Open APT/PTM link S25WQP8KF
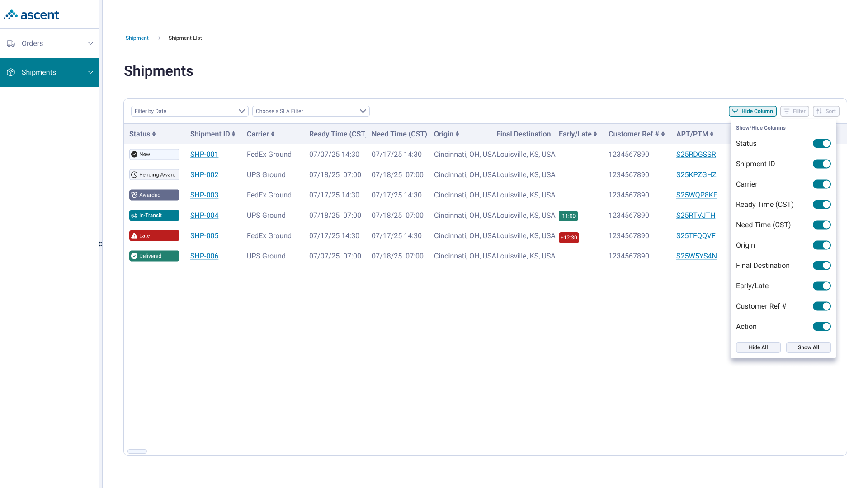This screenshot has width=868, height=488. pyautogui.click(x=697, y=195)
